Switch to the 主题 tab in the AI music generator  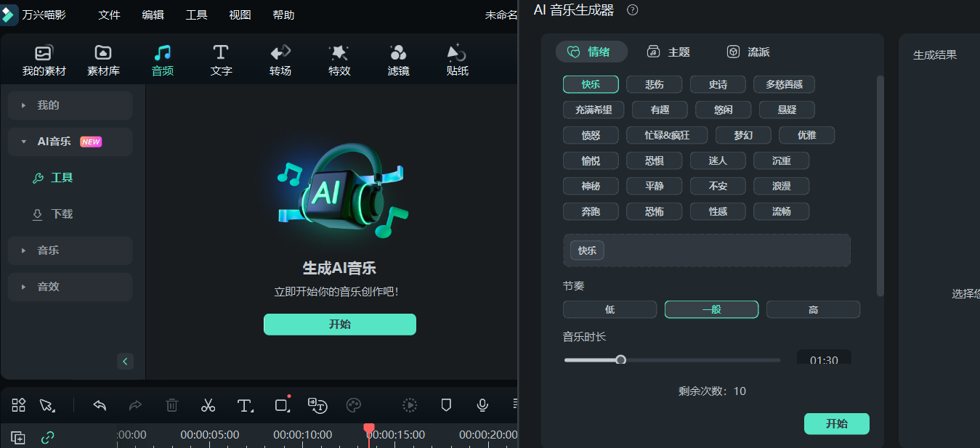pos(669,52)
